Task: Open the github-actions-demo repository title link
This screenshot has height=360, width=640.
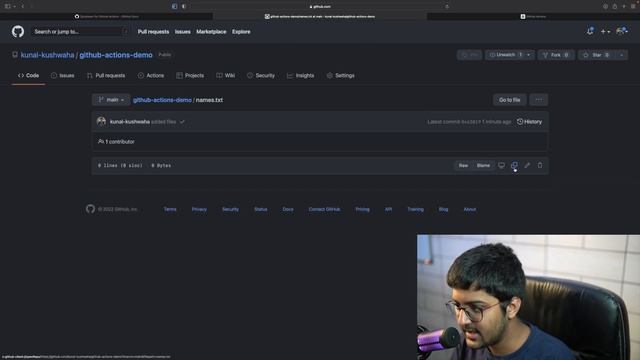Action: pos(116,55)
